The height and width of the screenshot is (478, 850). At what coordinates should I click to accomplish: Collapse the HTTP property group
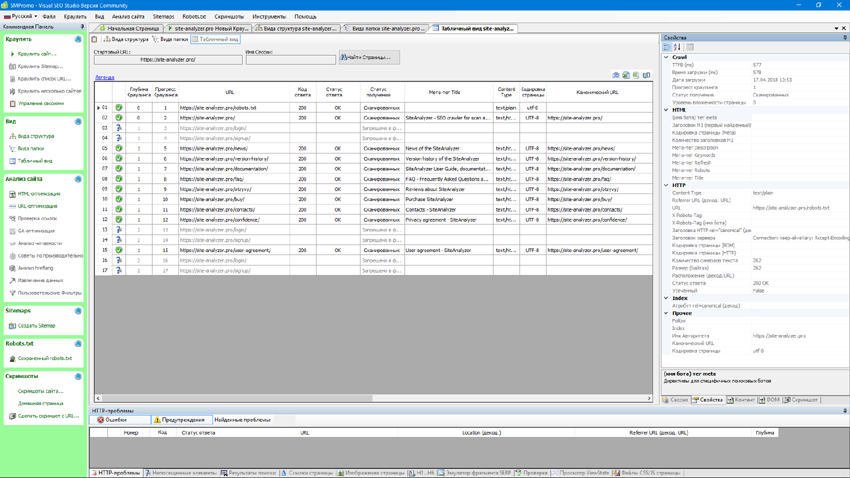(666, 185)
